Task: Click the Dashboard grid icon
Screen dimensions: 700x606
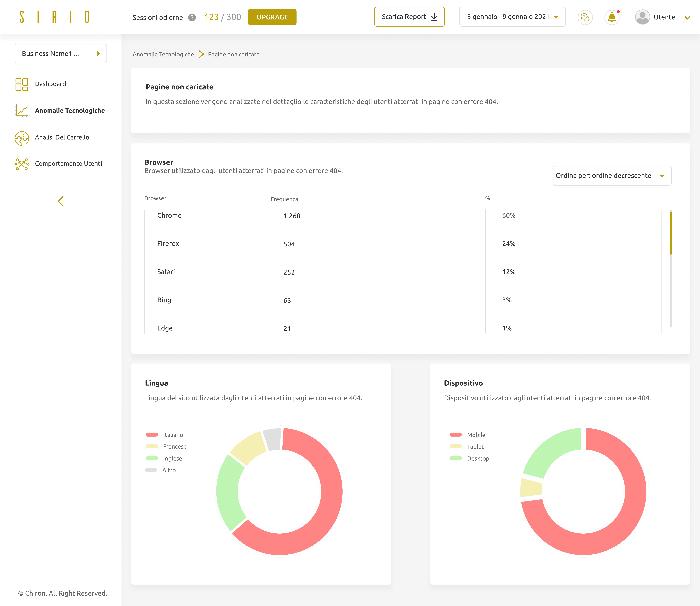Action: click(x=22, y=84)
